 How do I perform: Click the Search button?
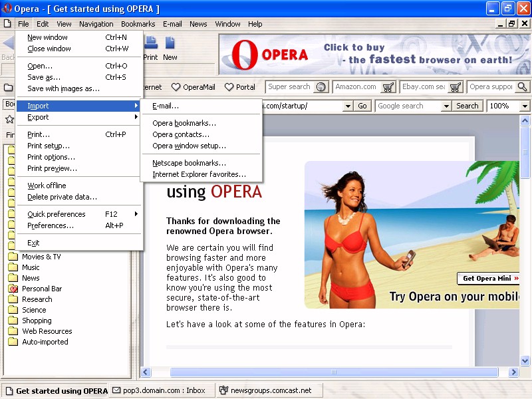[467, 106]
